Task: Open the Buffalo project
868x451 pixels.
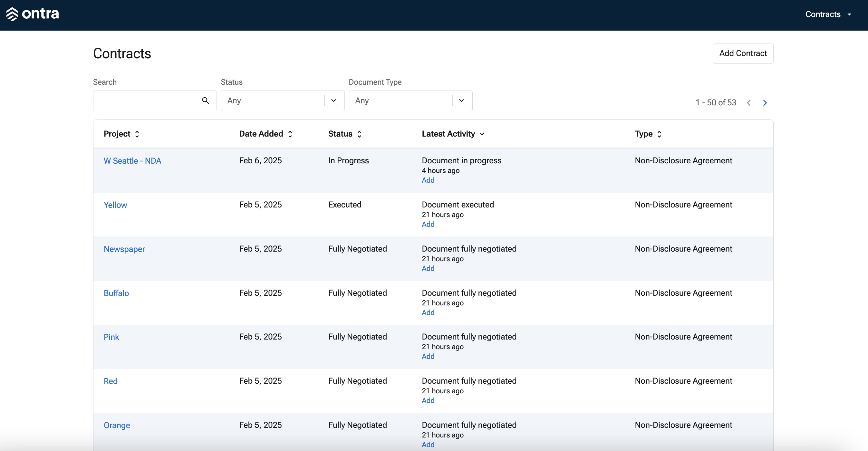Action: 116,293
